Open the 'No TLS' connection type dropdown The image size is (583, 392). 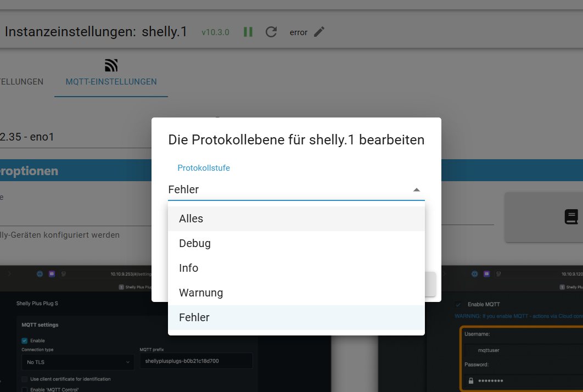point(77,362)
